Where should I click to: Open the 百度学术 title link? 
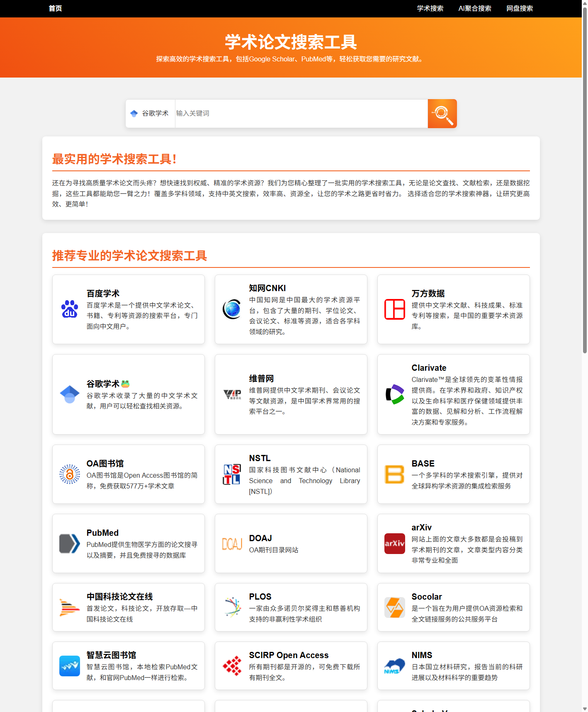[x=103, y=294]
